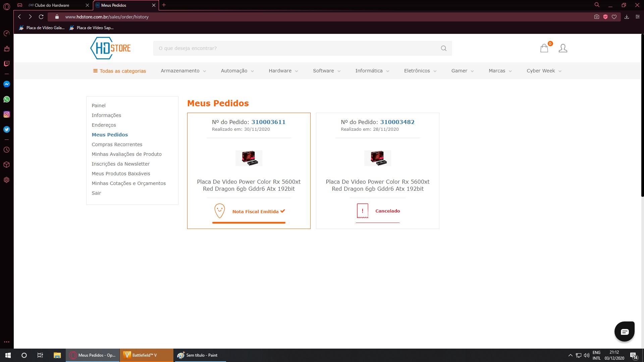The image size is (644, 362).
Task: Open Endereços account link
Action: coord(104,125)
